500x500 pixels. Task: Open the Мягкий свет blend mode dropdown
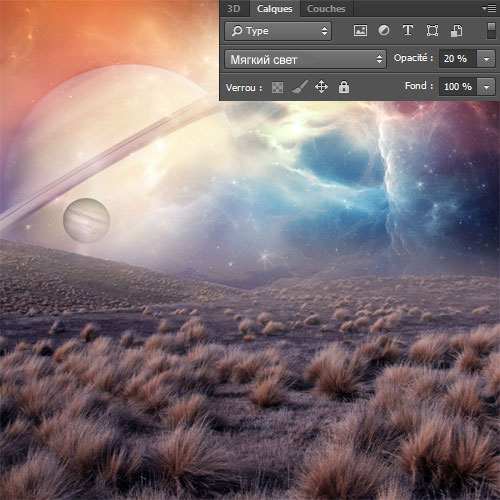point(305,59)
